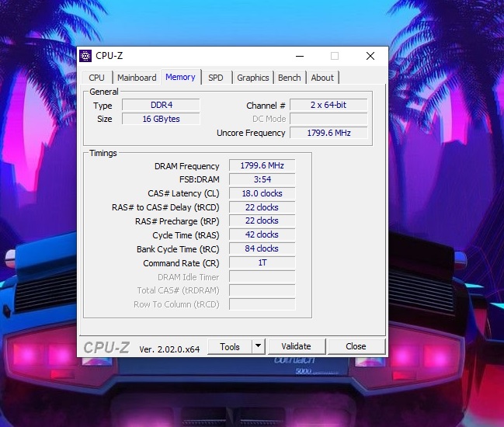
Task: Open the Graphics tab
Action: tap(252, 78)
